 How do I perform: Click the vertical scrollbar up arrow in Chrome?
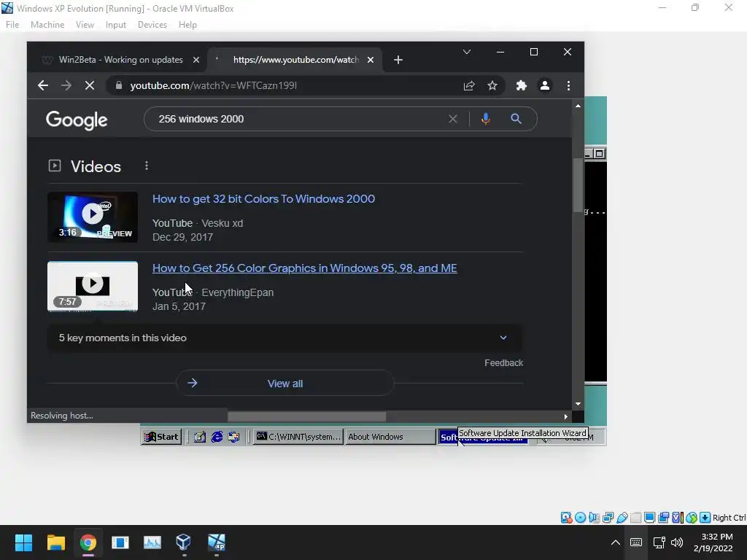pyautogui.click(x=578, y=106)
